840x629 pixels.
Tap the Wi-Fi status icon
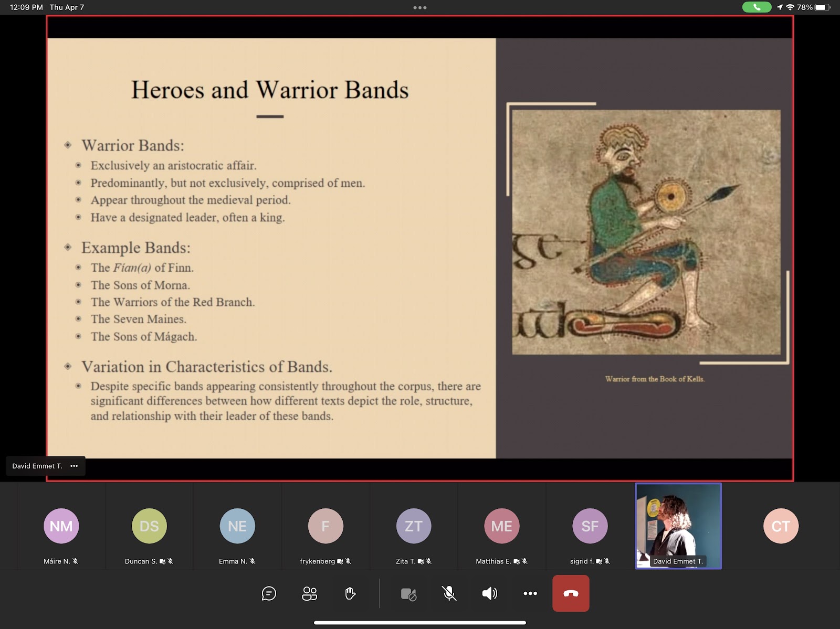790,7
